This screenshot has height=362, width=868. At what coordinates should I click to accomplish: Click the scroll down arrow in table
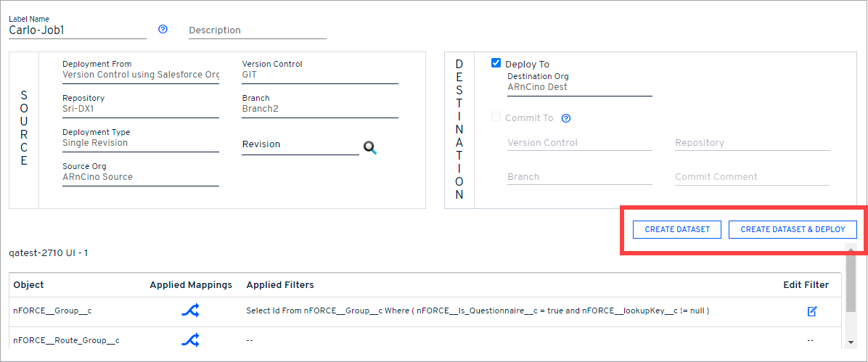click(x=851, y=342)
